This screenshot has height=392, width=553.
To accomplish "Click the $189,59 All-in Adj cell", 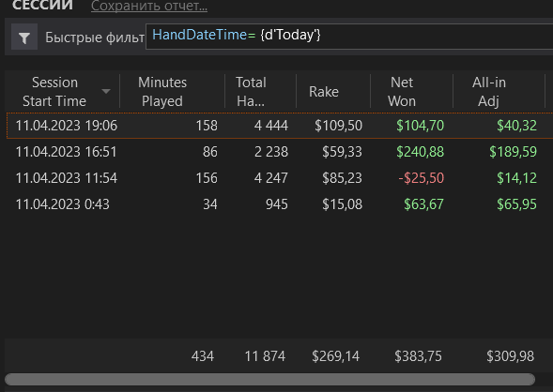I will click(513, 152).
